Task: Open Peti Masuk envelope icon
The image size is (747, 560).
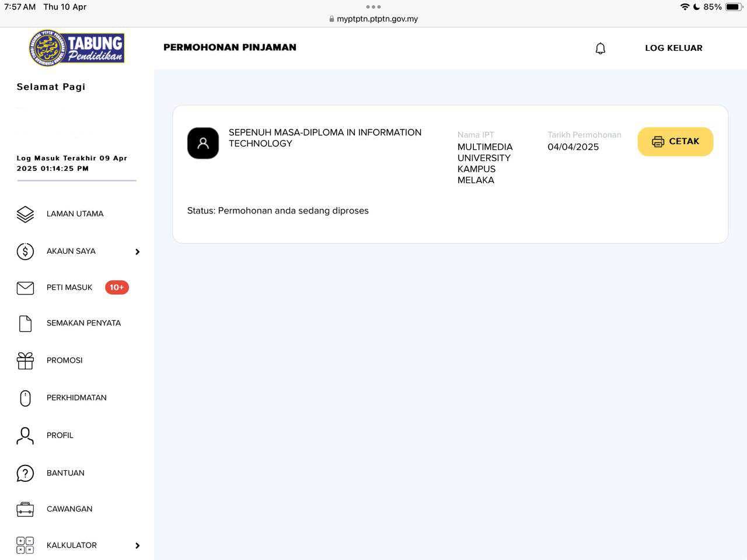Action: (x=25, y=288)
